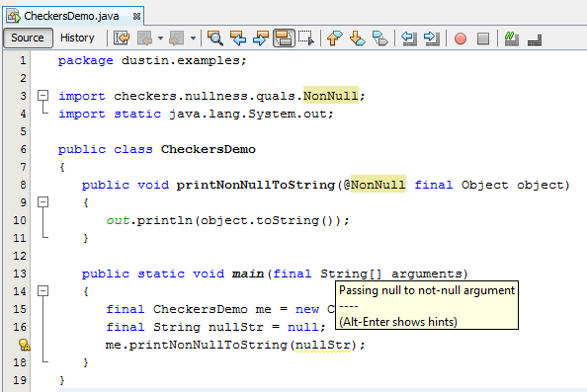587x392 pixels.
Task: Click the highlighted @NonNull parameter annotation
Action: tap(377, 185)
